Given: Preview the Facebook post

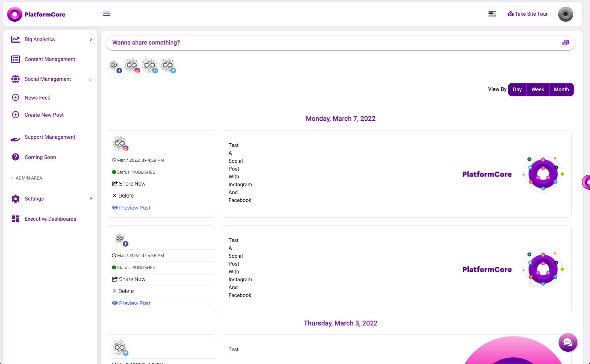Looking at the screenshot, I should [x=131, y=303].
